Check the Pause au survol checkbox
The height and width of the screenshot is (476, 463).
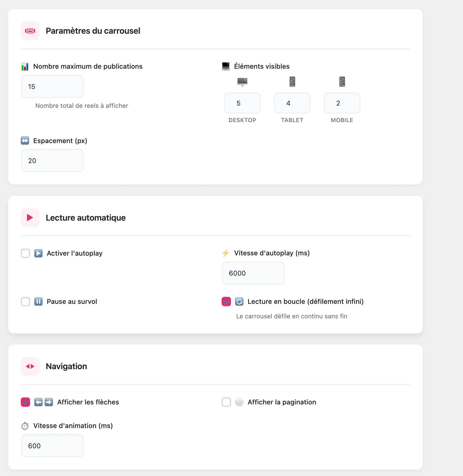point(25,302)
